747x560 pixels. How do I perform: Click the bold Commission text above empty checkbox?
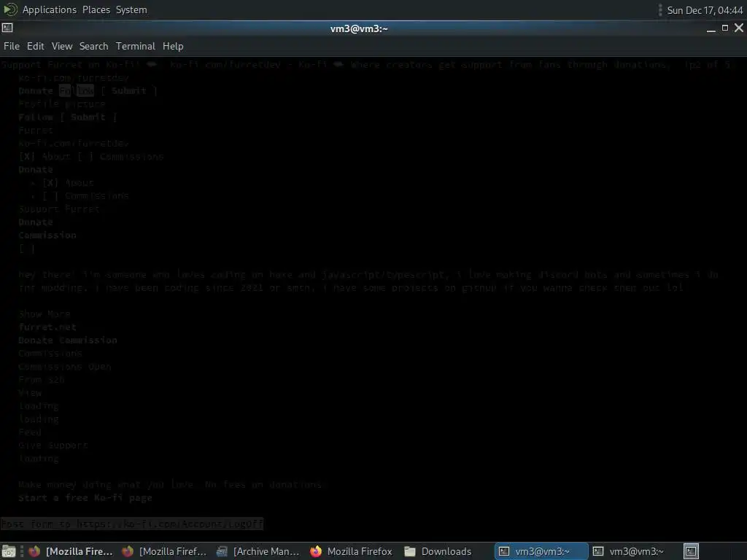(x=47, y=236)
